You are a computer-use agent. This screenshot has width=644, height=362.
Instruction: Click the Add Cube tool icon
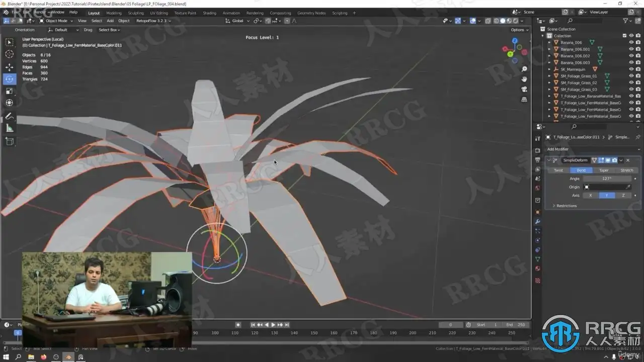coord(10,142)
